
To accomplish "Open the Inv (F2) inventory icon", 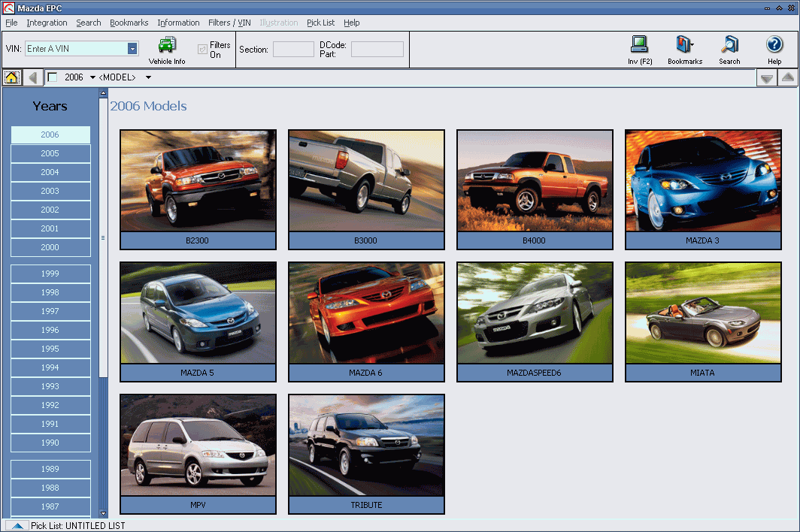I will (x=639, y=44).
